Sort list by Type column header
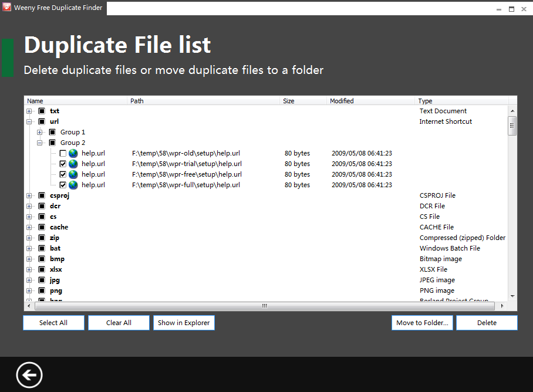The width and height of the screenshot is (533, 392). pyautogui.click(x=461, y=101)
